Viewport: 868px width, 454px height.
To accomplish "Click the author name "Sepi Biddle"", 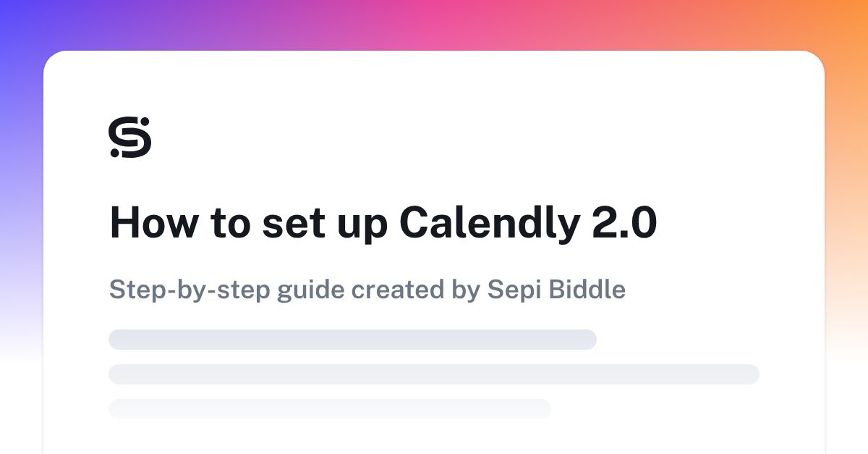I will point(556,290).
